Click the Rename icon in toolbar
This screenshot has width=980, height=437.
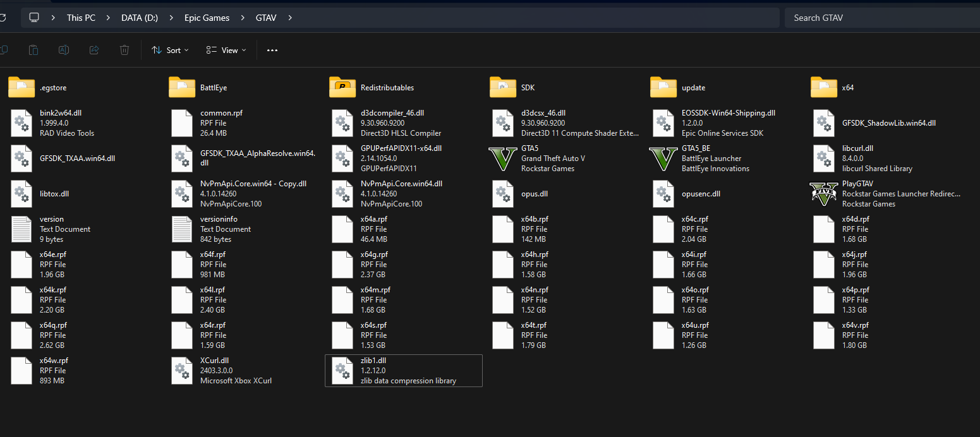(64, 50)
